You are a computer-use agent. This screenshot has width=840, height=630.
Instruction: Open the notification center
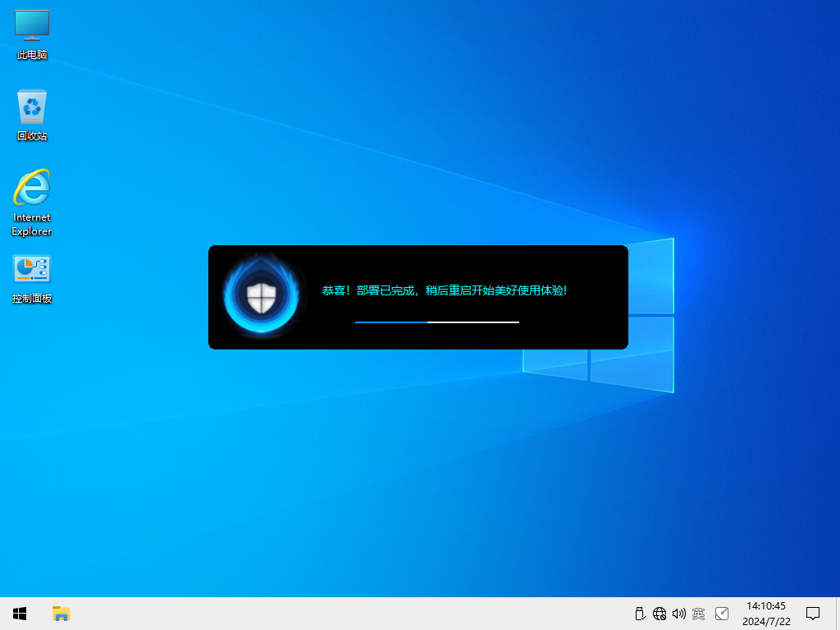click(812, 614)
